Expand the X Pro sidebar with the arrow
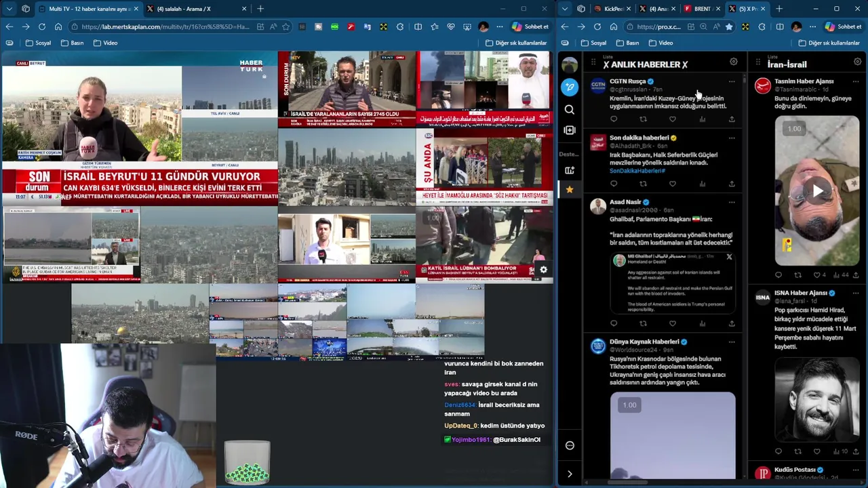Viewport: 868px width, 488px height. [570, 474]
